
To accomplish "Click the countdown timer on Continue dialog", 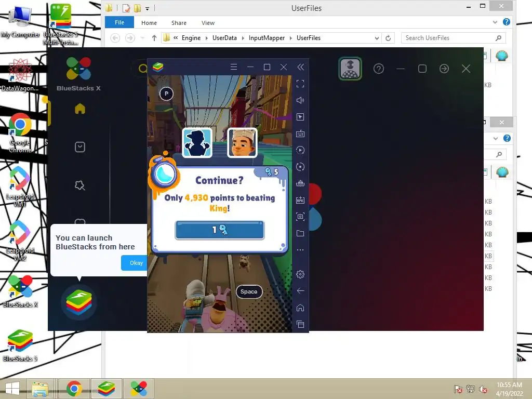I will coord(165,175).
